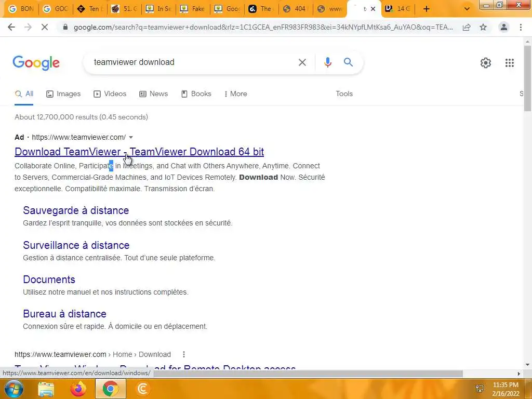This screenshot has width=532, height=399.
Task: Open the tab search dropdown arrow
Action: [x=467, y=9]
